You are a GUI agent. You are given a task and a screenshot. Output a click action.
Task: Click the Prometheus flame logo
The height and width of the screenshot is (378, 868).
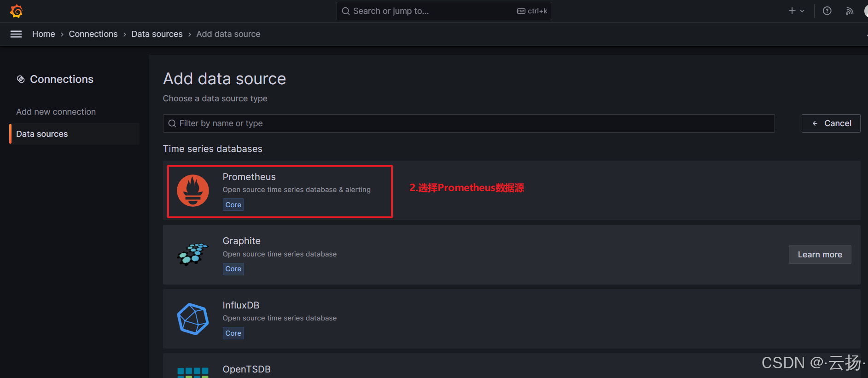tap(193, 191)
